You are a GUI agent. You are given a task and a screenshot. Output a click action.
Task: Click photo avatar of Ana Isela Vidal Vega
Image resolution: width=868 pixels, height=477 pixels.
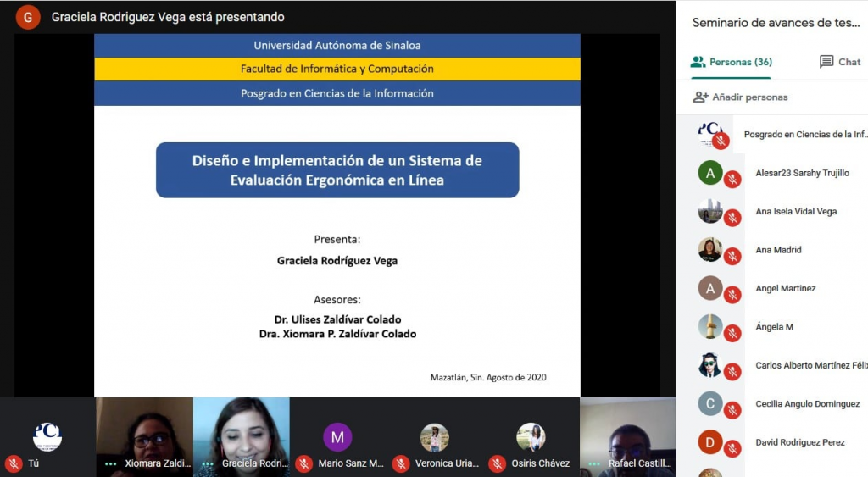click(710, 211)
